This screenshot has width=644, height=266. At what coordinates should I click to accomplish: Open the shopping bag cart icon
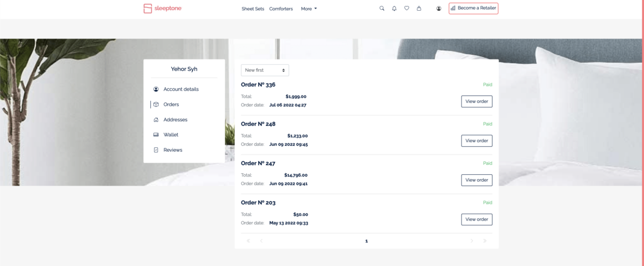[419, 9]
